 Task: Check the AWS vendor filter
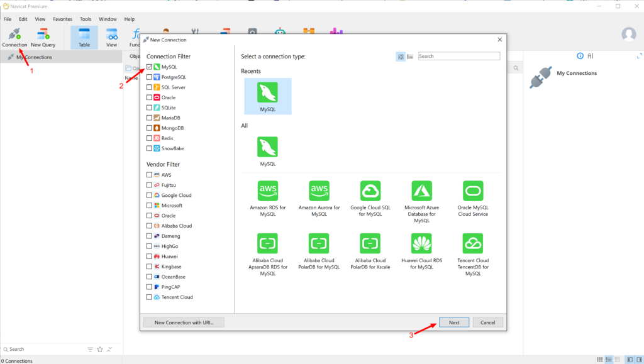tap(149, 175)
